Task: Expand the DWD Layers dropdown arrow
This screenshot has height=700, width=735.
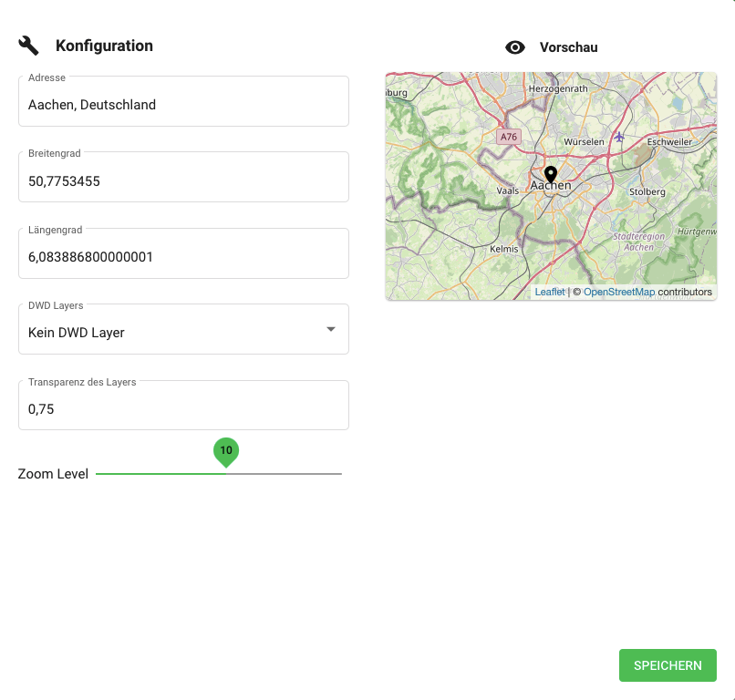Action: pyautogui.click(x=331, y=329)
